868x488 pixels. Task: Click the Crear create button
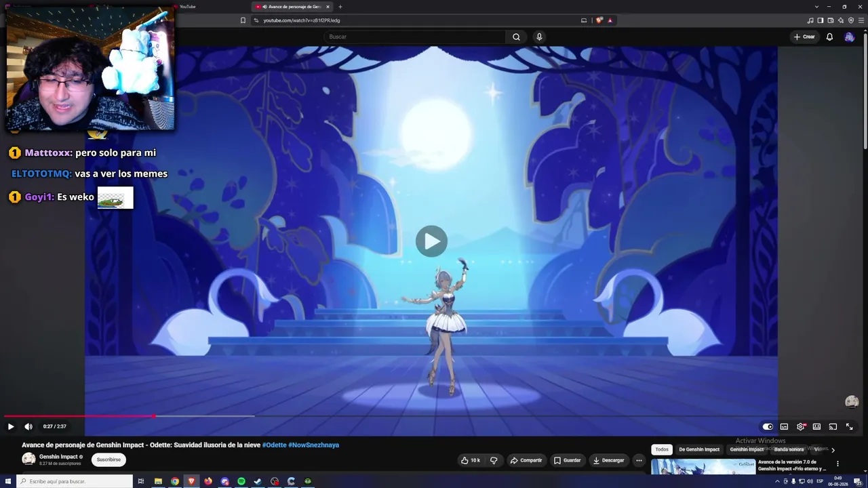[x=804, y=37]
